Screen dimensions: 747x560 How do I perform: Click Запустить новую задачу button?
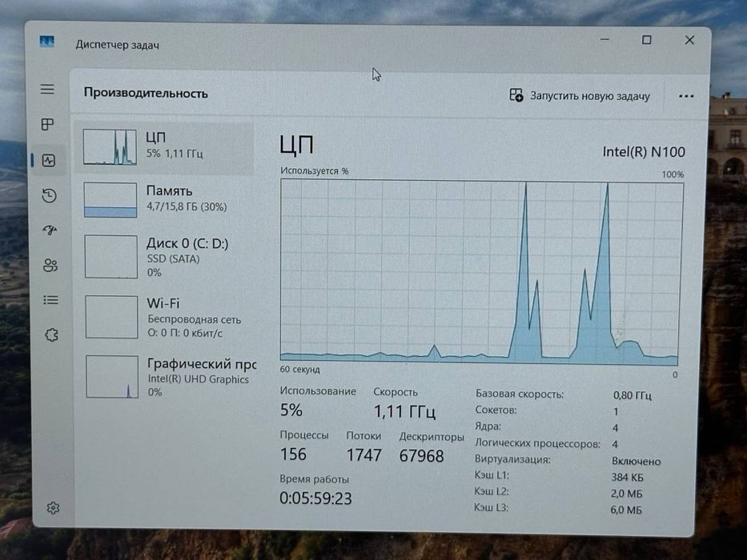coord(580,96)
